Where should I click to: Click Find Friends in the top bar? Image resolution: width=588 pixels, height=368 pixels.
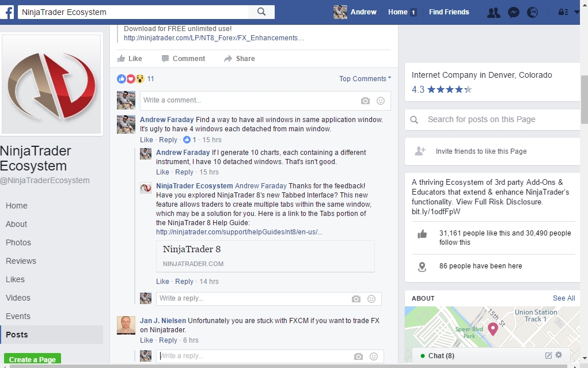tap(449, 12)
